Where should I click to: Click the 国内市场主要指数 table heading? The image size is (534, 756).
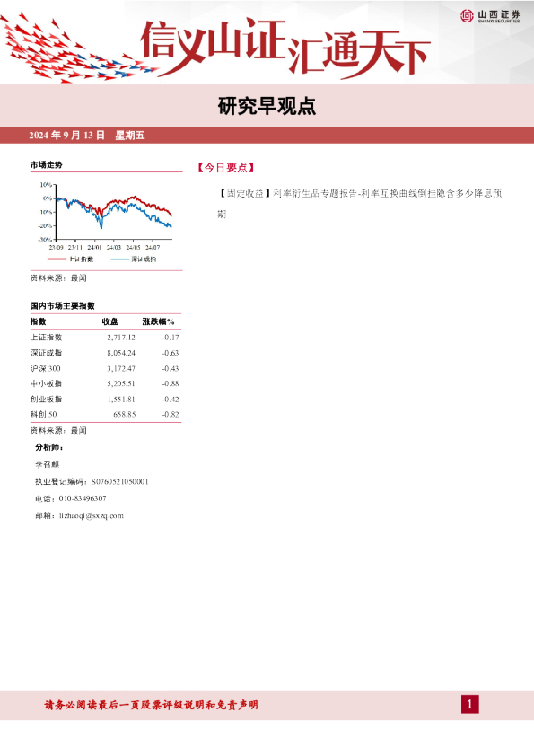63,305
